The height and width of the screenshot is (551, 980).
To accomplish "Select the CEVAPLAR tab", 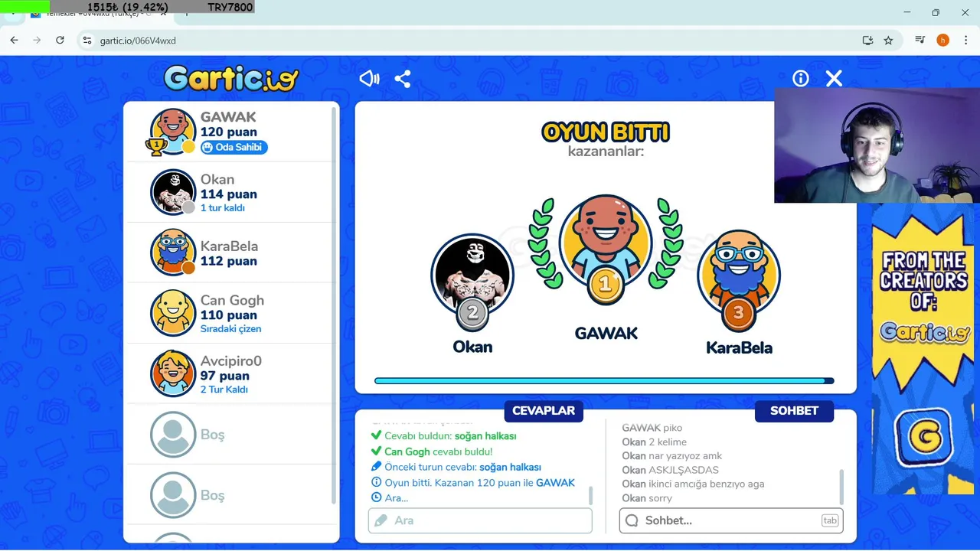I will point(544,411).
